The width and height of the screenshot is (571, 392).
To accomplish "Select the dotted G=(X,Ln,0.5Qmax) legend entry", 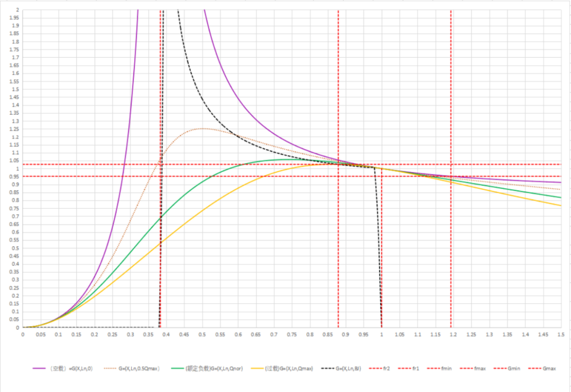I will click(132, 369).
